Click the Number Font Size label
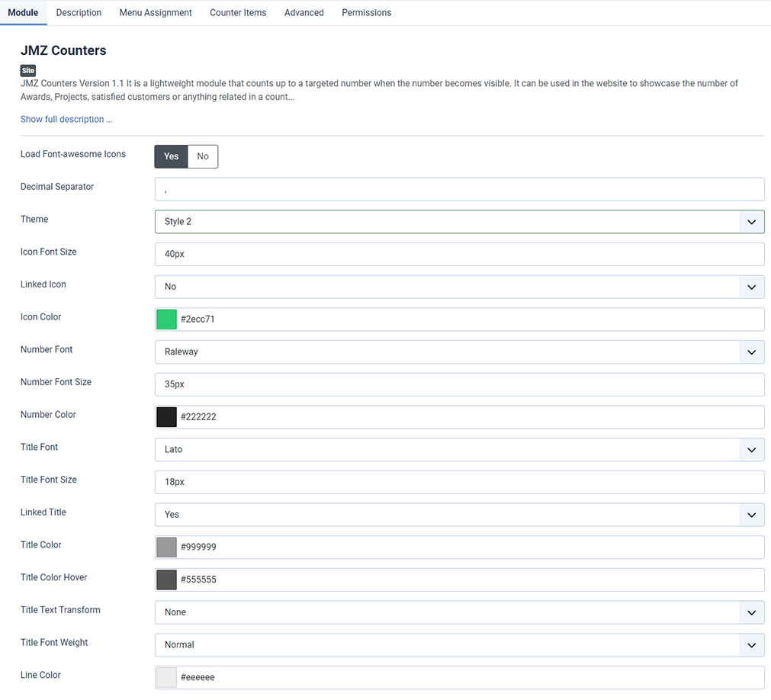This screenshot has height=700, width=771. pyautogui.click(x=56, y=382)
